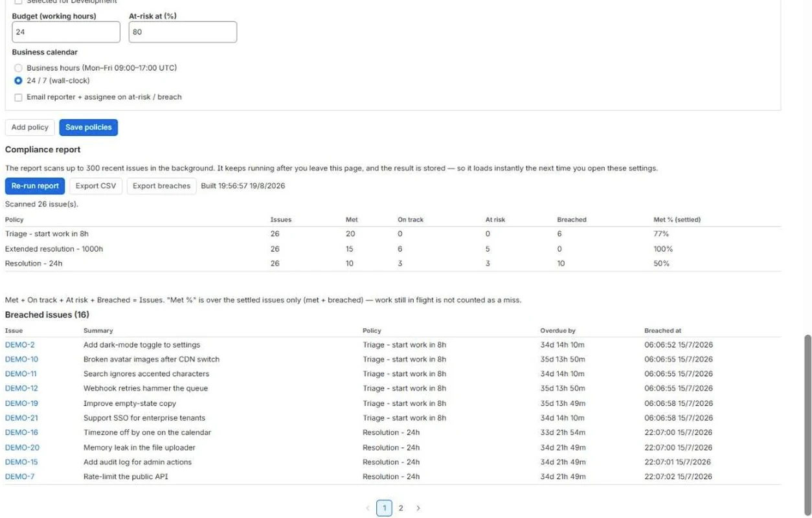
Task: Export the report as CSV
Action: [x=96, y=186]
